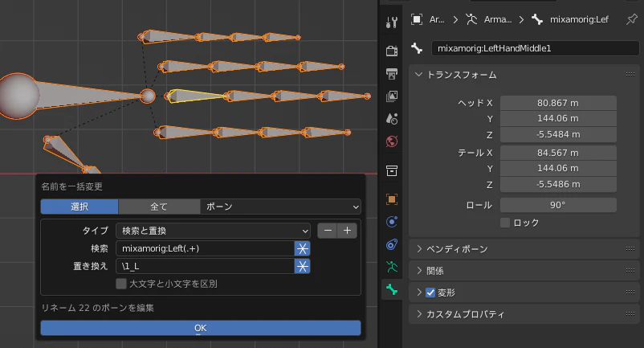644x348 pixels.
Task: Click the ロール value 90°
Action: (x=558, y=205)
